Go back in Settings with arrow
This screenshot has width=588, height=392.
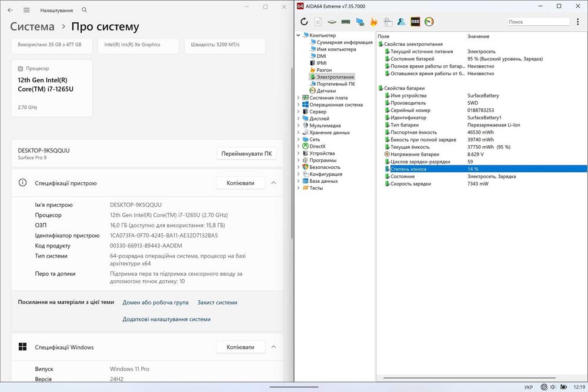click(x=10, y=10)
